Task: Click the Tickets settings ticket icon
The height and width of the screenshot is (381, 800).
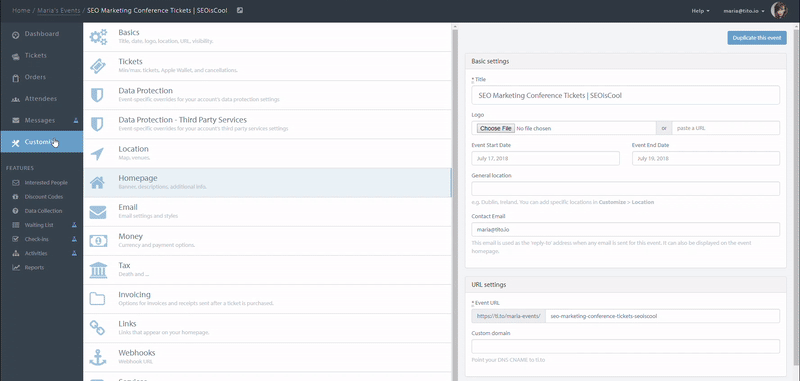Action: (98, 66)
